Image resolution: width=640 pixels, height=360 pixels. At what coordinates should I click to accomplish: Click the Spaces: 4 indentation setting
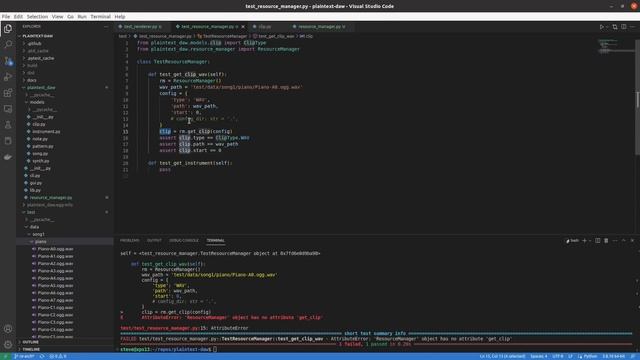coord(539,356)
